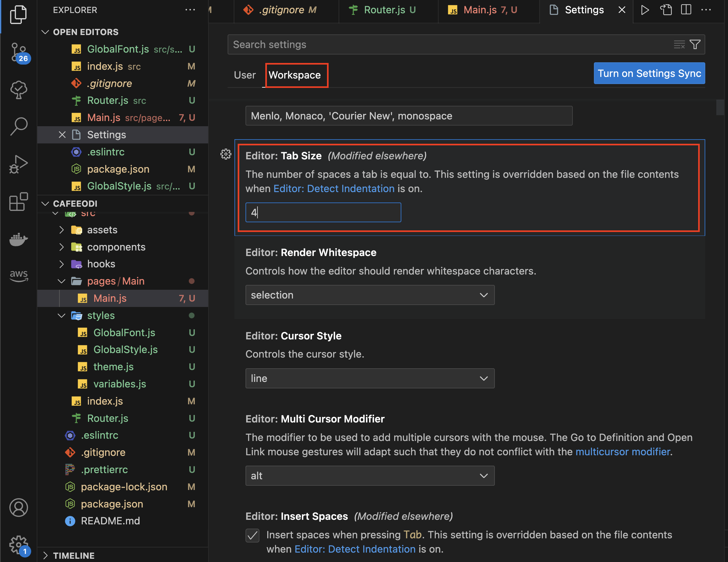Open the Render Whitespace dropdown
This screenshot has width=728, height=562.
[370, 295]
